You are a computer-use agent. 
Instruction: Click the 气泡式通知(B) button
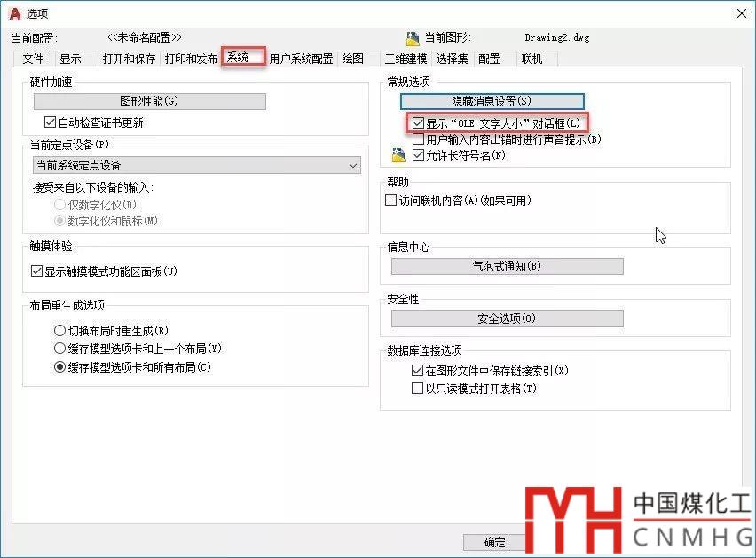[507, 266]
